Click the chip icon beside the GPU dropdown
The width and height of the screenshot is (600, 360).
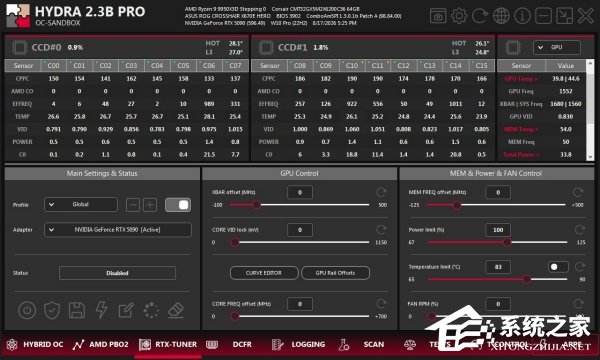(513, 47)
